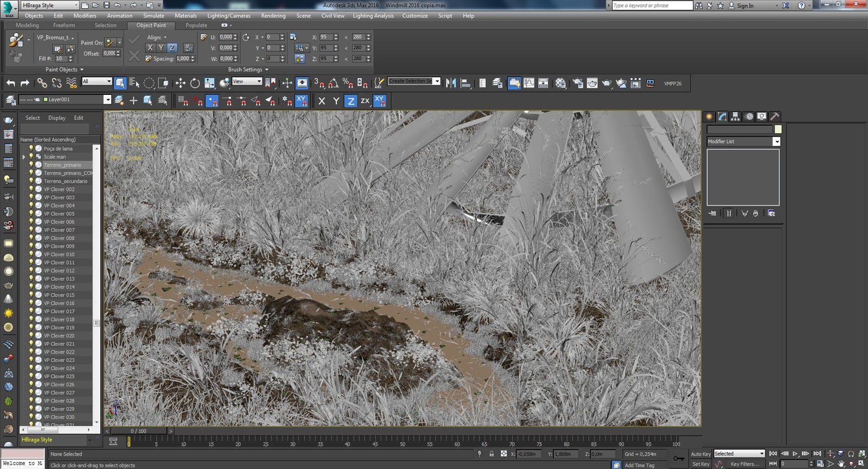Select the Select and Link tool

click(x=42, y=83)
